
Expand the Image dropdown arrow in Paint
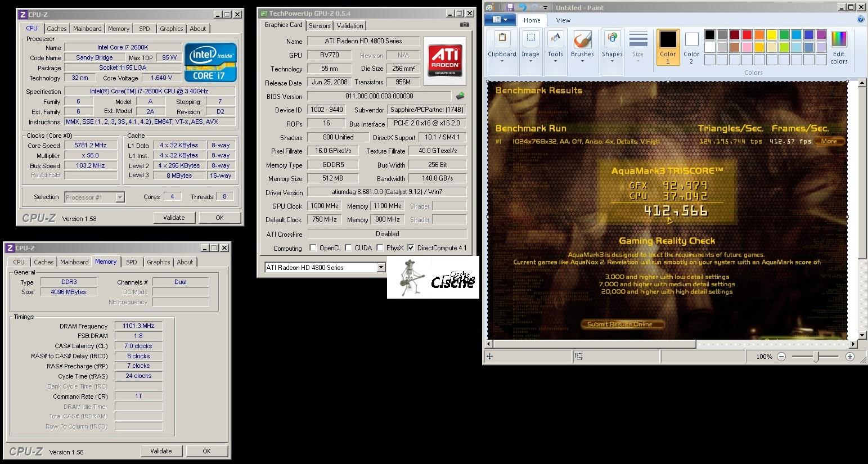coord(530,61)
